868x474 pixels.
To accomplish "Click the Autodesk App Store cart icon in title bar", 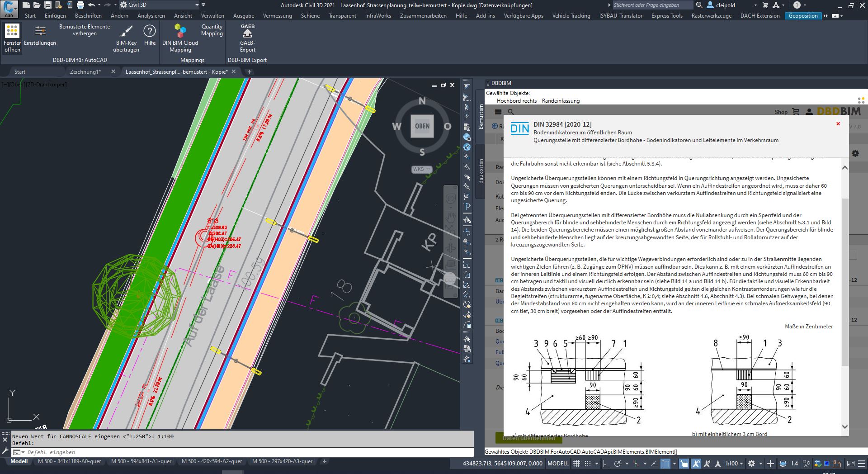I will tap(765, 5).
